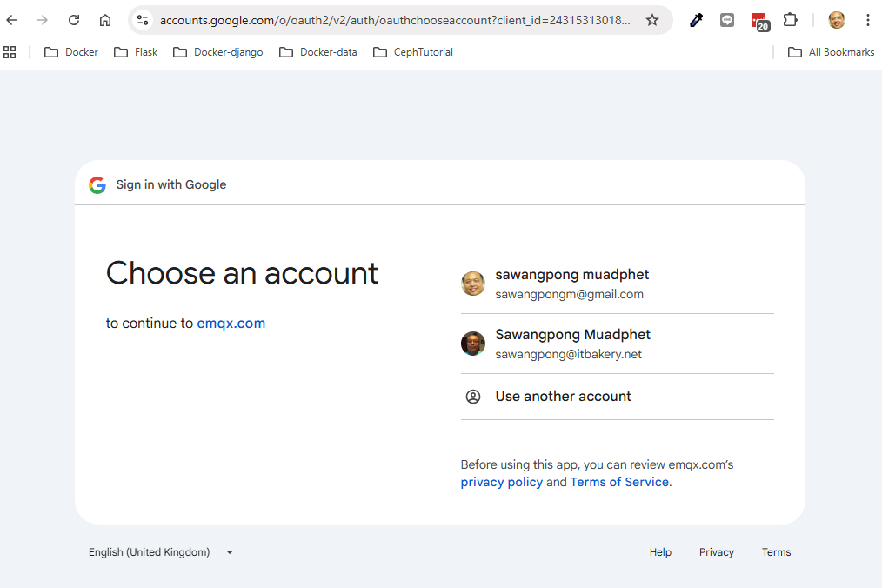Open the Chrome three-dot menu
The image size is (882, 588).
tap(867, 20)
